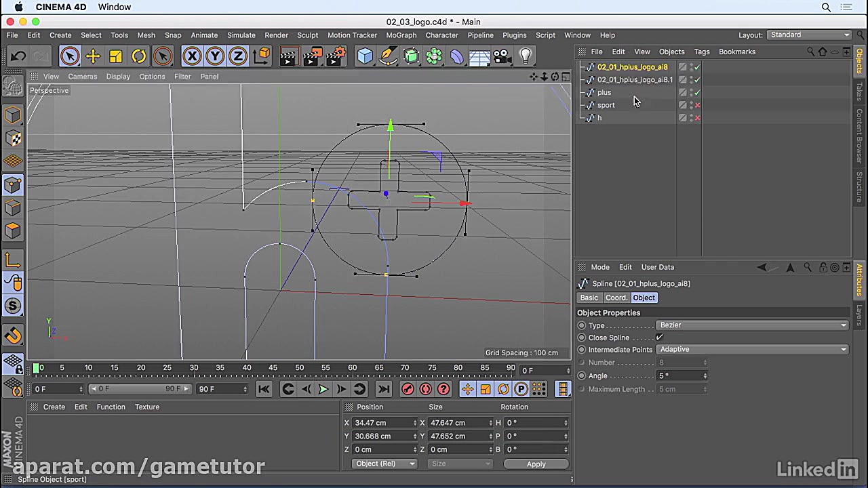Toggle Close Spline in Object Properties
868x488 pixels.
tap(658, 337)
